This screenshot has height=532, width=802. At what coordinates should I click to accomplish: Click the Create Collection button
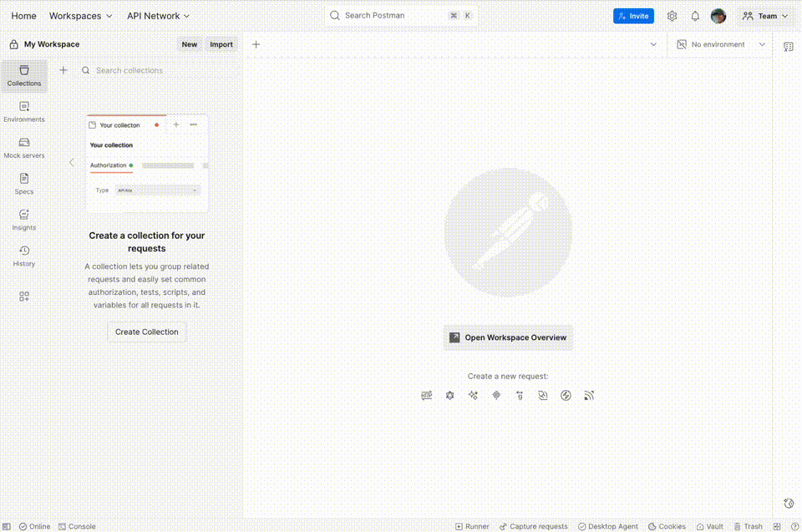tap(146, 332)
